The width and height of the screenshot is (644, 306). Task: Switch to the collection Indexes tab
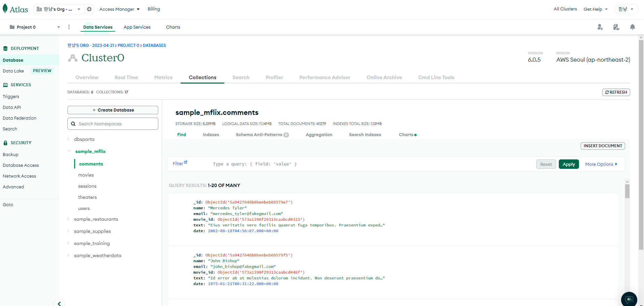[211, 135]
